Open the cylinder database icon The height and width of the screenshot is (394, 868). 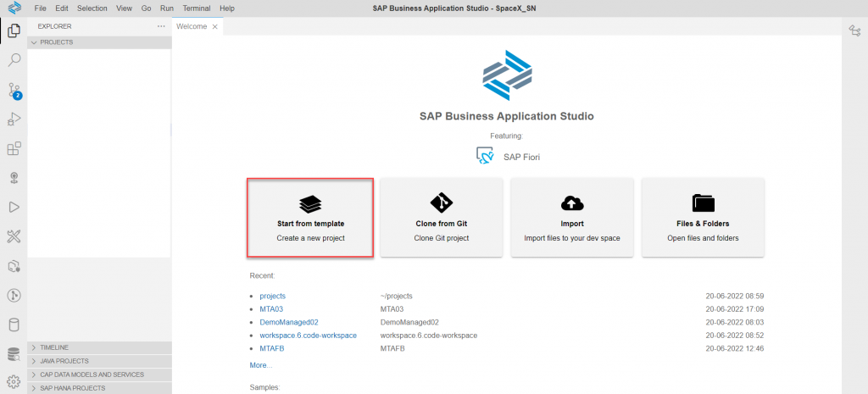14,325
